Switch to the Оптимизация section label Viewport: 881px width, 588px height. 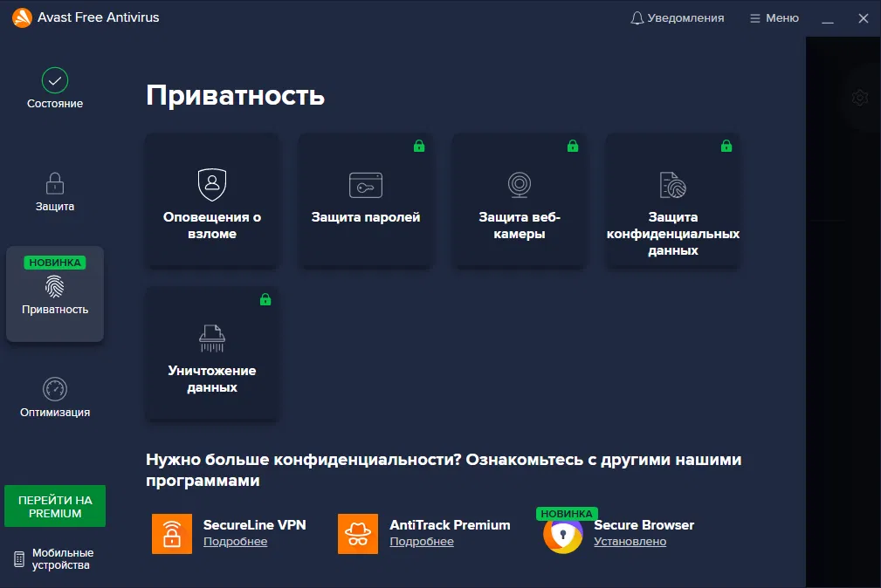pyautogui.click(x=55, y=413)
